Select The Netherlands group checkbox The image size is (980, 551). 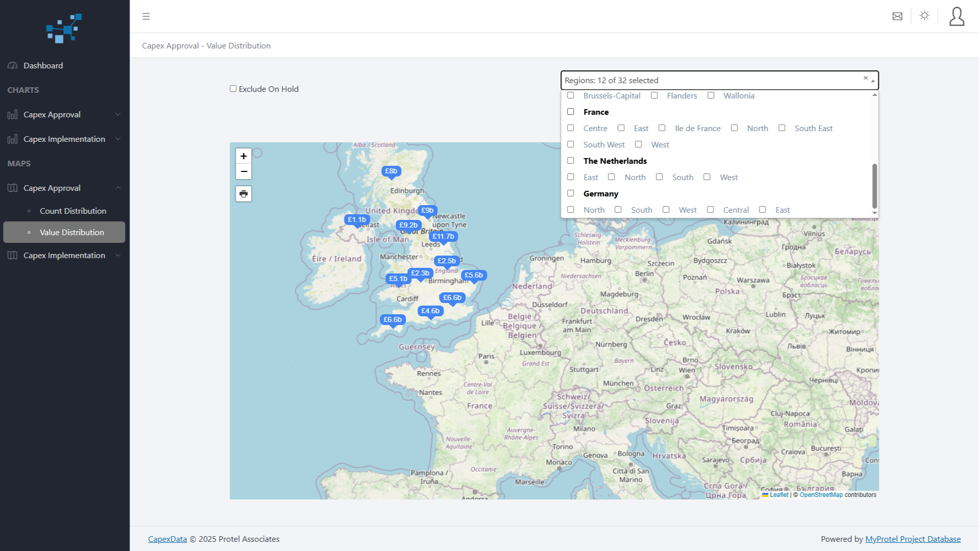pos(571,161)
